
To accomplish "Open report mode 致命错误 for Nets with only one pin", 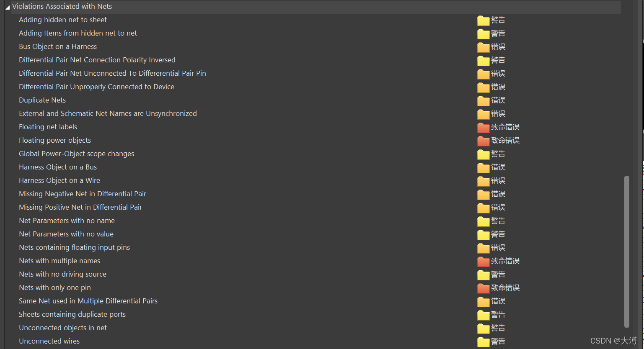I will [x=505, y=287].
